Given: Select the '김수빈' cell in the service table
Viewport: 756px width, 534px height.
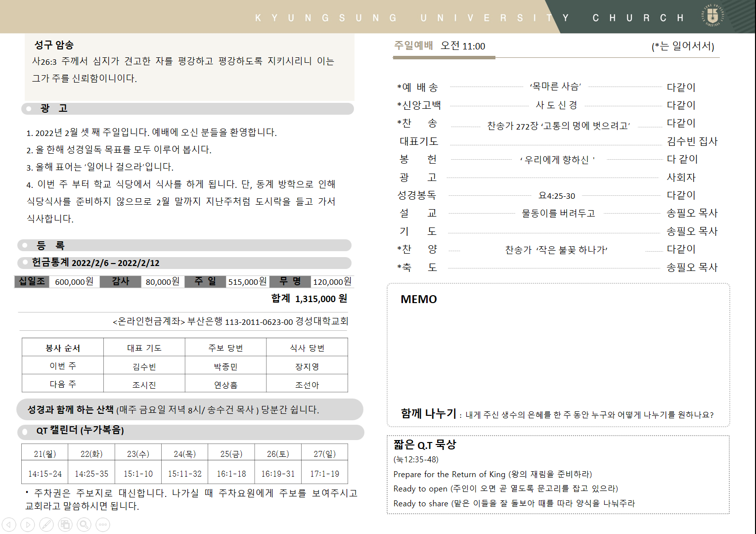Looking at the screenshot, I should 144,366.
